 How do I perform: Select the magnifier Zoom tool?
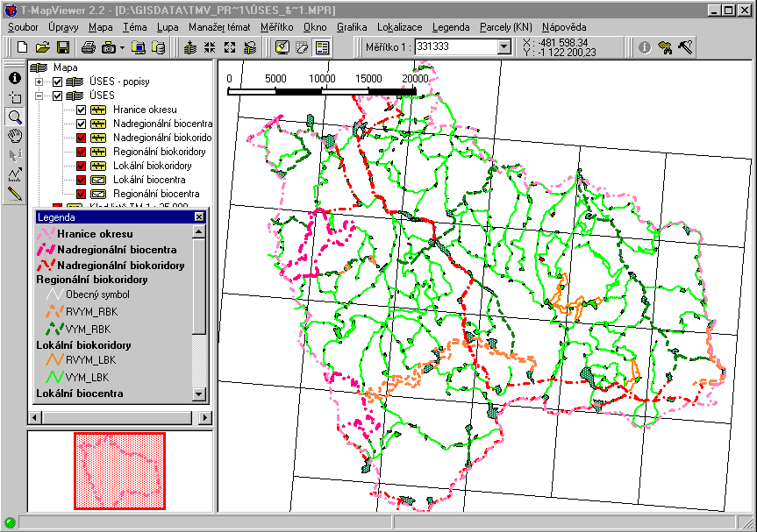pos(15,117)
